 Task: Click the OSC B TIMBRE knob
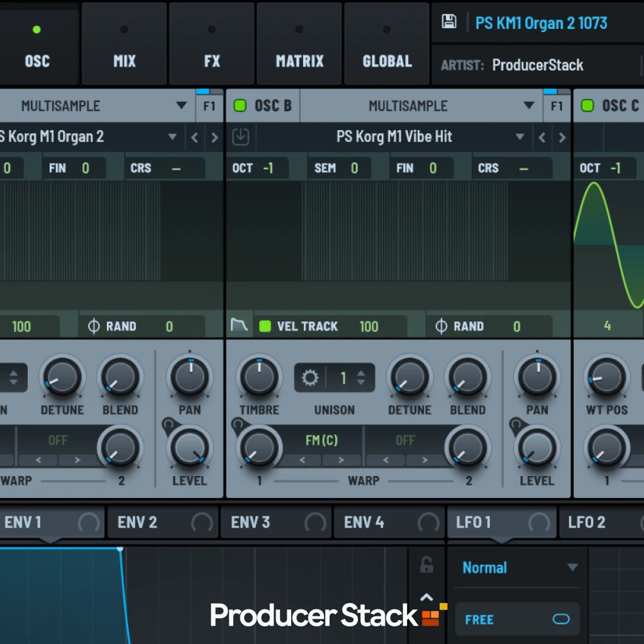[259, 377]
